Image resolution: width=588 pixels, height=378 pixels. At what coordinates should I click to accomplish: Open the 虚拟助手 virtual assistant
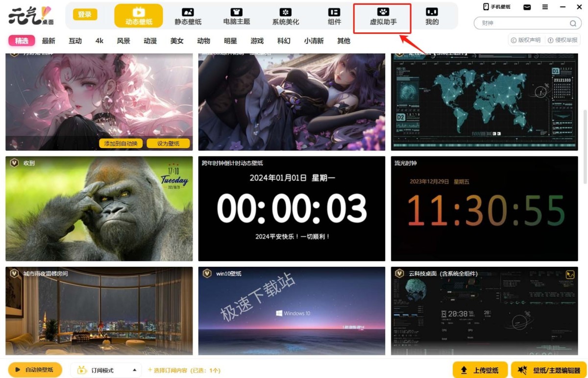[x=383, y=16]
